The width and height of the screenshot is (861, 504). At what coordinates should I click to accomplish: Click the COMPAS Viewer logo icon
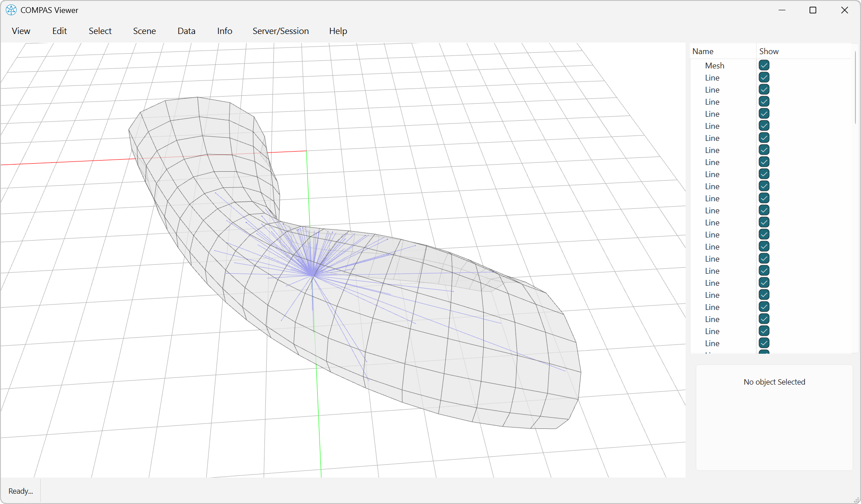click(11, 10)
